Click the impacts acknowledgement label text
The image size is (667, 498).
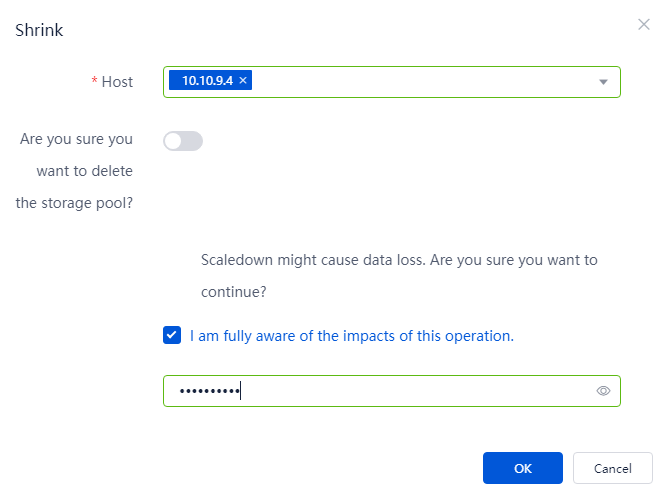352,336
